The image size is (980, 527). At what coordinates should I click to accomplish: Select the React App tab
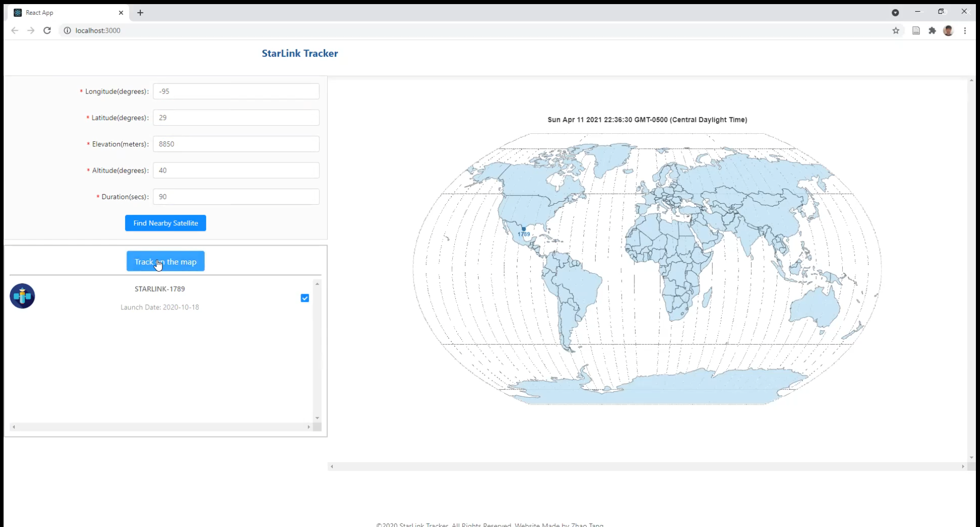[x=69, y=13]
